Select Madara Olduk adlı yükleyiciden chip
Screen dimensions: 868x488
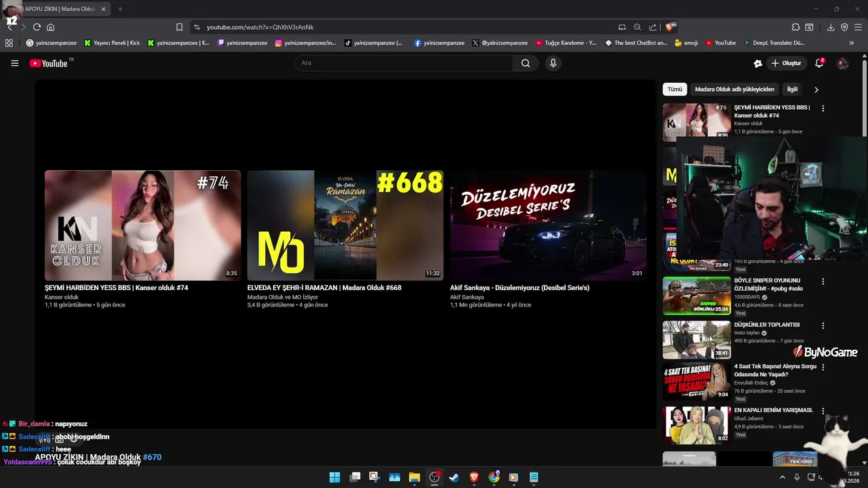(734, 89)
